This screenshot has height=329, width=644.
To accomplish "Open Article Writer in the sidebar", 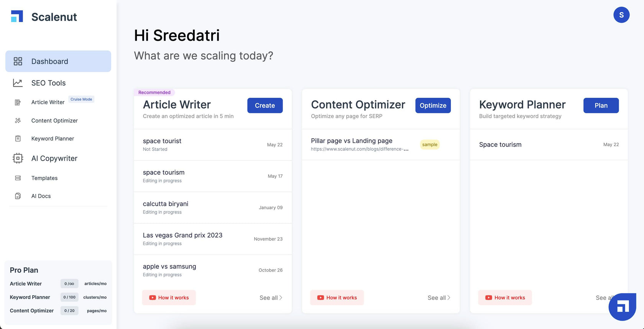I will pyautogui.click(x=48, y=102).
